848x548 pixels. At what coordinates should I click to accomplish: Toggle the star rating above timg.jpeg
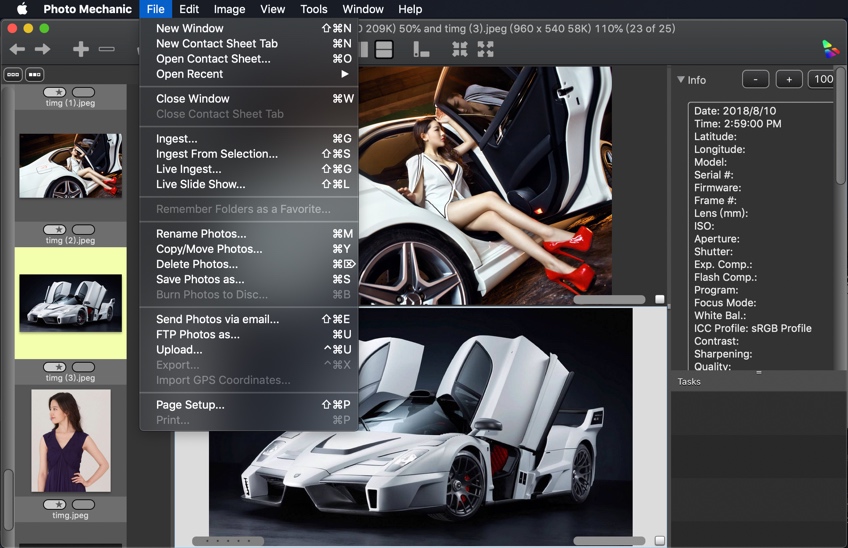coord(55,504)
